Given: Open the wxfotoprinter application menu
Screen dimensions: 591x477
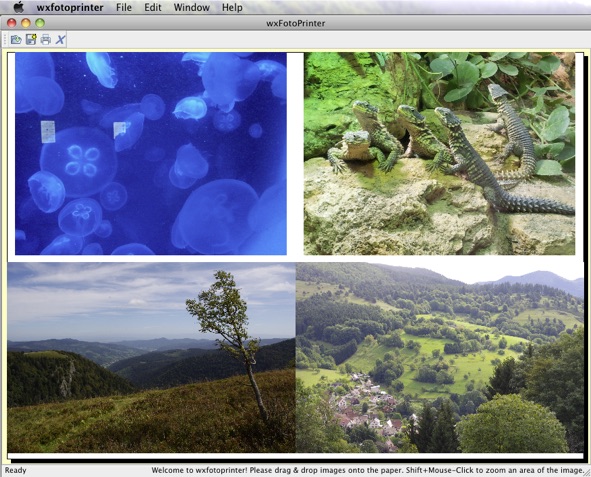Looking at the screenshot, I should tap(70, 7).
